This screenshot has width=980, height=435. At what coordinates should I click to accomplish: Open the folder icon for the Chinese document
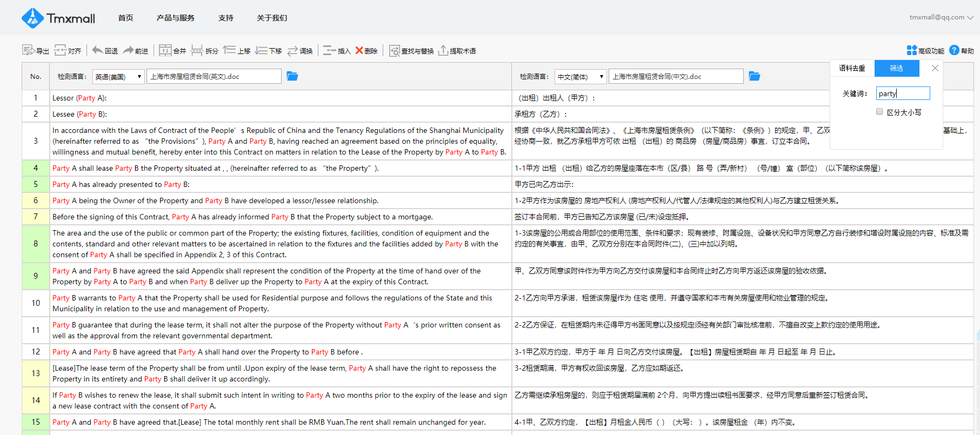tap(755, 76)
